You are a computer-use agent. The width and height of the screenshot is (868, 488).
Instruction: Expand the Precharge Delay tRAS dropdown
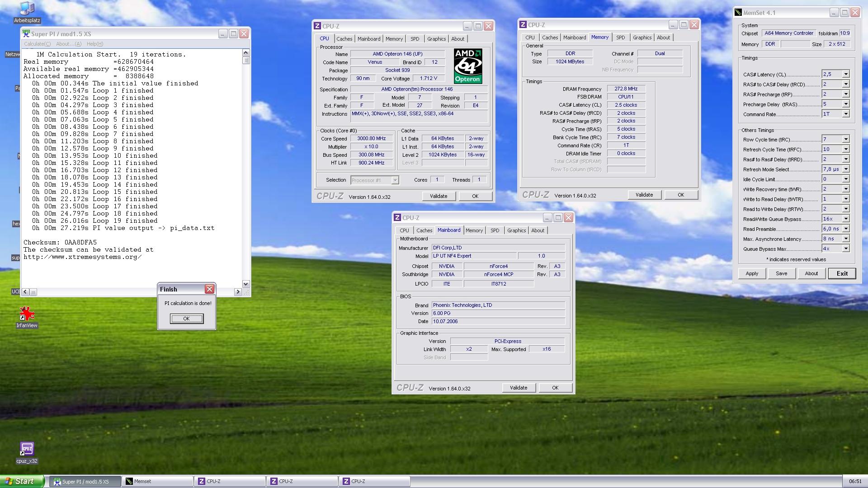(845, 104)
